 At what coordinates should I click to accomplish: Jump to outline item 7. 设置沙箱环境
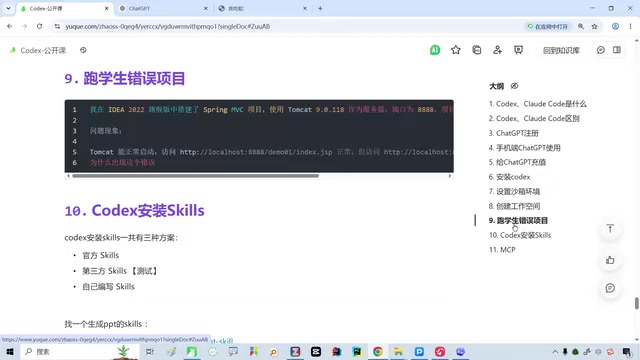click(514, 191)
